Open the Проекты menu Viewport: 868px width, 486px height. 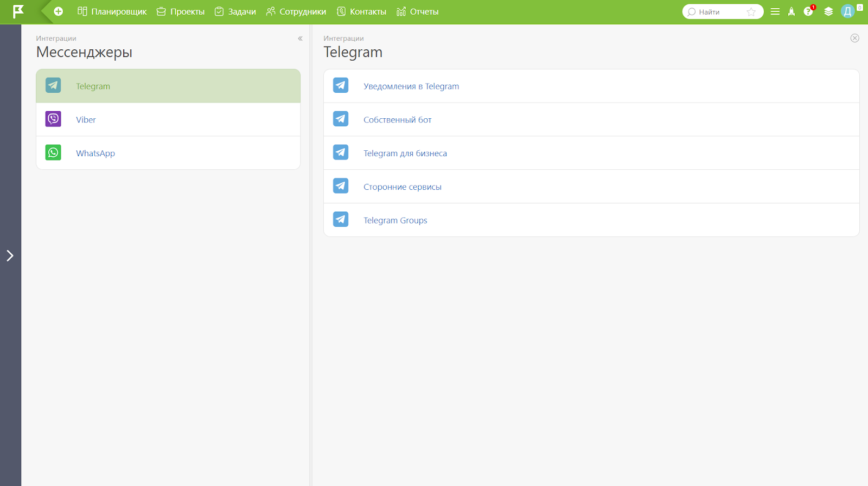(181, 11)
